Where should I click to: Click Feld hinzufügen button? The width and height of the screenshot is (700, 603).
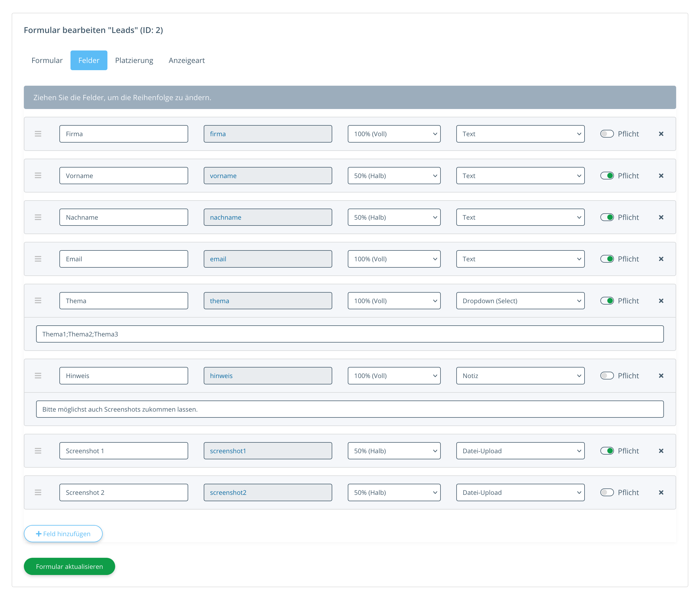point(63,534)
